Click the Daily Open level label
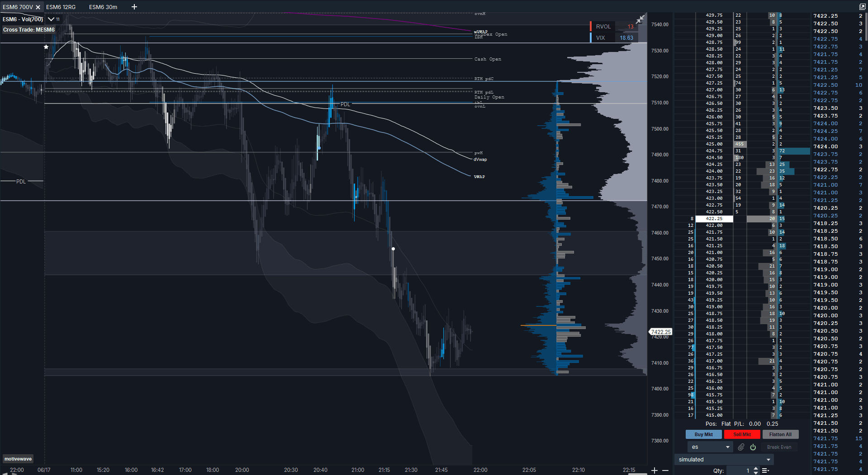 coord(489,97)
